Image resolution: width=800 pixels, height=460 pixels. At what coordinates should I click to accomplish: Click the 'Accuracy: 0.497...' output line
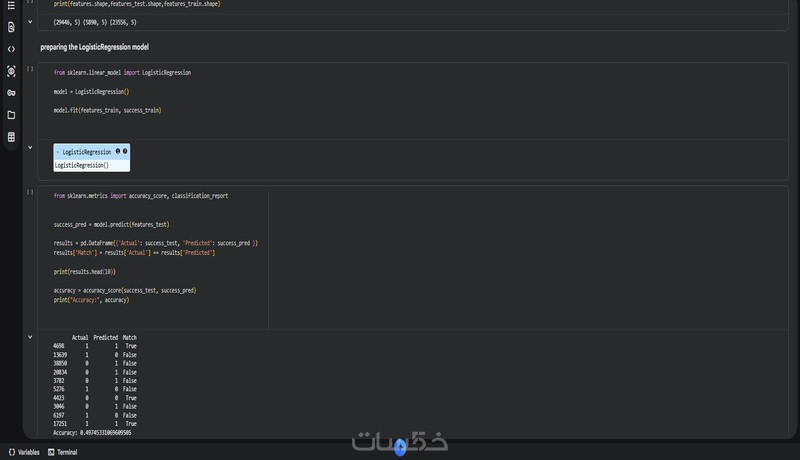coord(92,432)
